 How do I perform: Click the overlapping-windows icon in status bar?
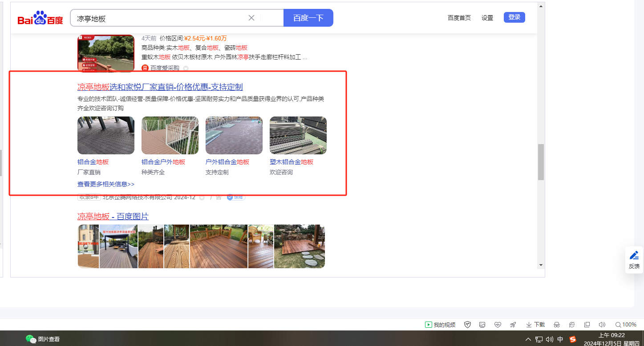coord(587,325)
